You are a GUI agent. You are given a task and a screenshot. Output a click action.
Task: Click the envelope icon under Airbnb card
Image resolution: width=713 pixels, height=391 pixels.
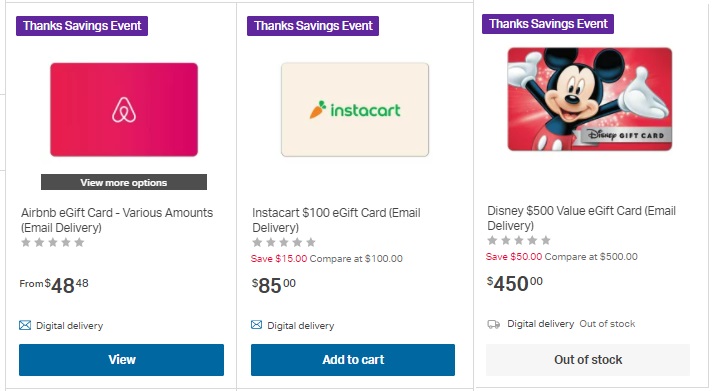25,325
